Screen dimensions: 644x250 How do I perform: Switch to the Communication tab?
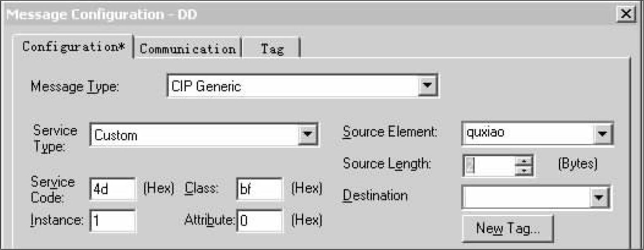pyautogui.click(x=188, y=49)
